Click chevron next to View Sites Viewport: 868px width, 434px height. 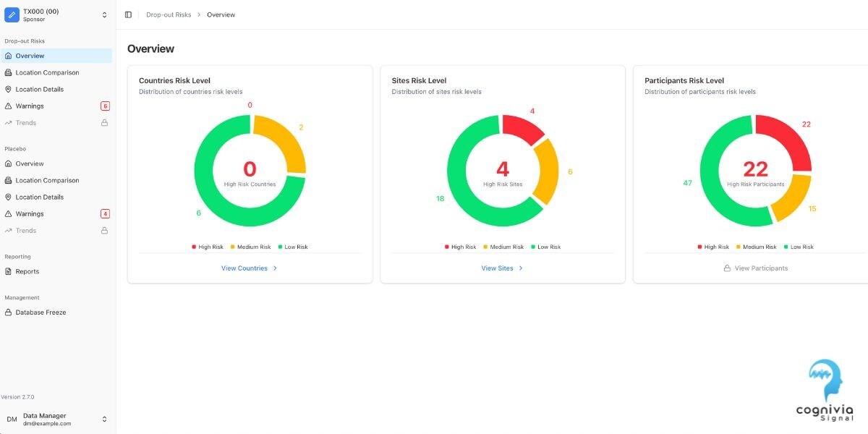coord(521,268)
